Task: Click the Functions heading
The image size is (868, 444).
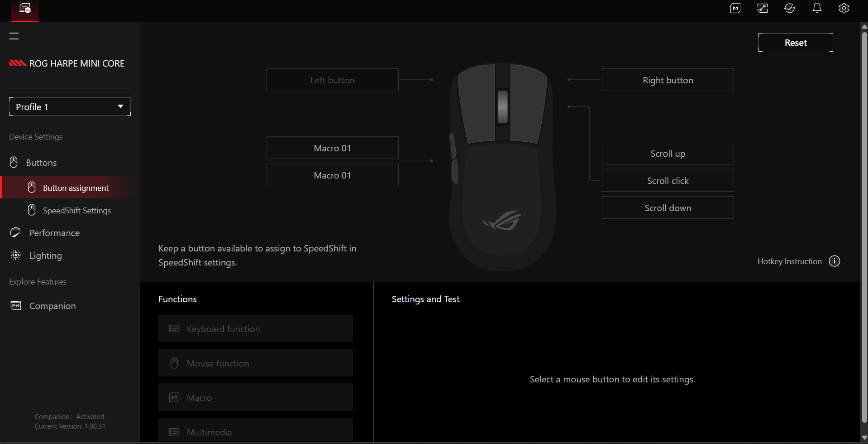Action: tap(177, 299)
